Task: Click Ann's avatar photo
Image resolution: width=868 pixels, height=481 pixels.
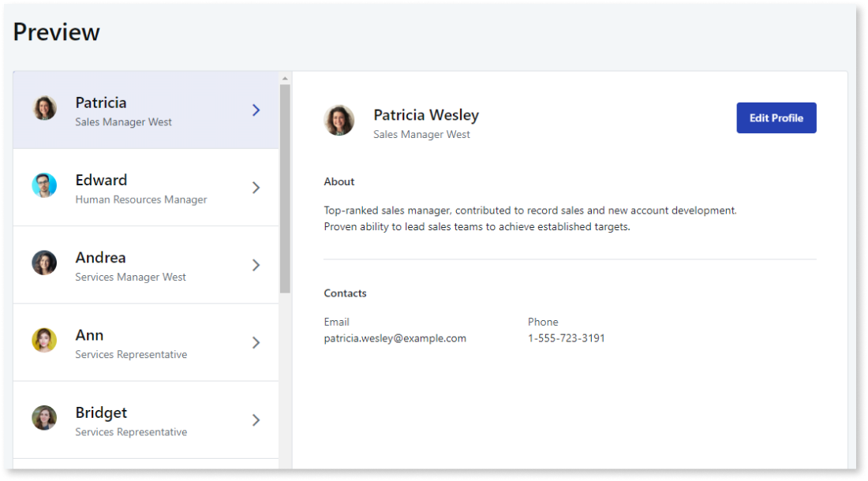Action: [x=44, y=341]
